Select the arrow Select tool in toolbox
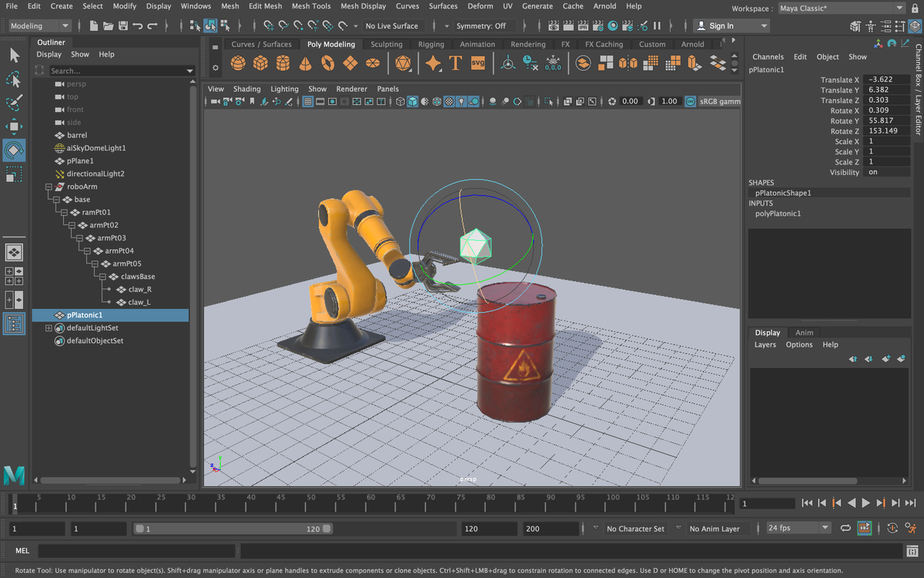Image resolution: width=924 pixels, height=578 pixels. (x=14, y=55)
